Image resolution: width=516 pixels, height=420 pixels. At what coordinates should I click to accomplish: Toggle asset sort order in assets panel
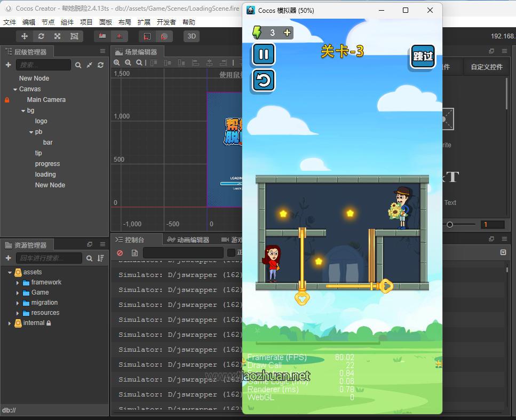click(100, 258)
